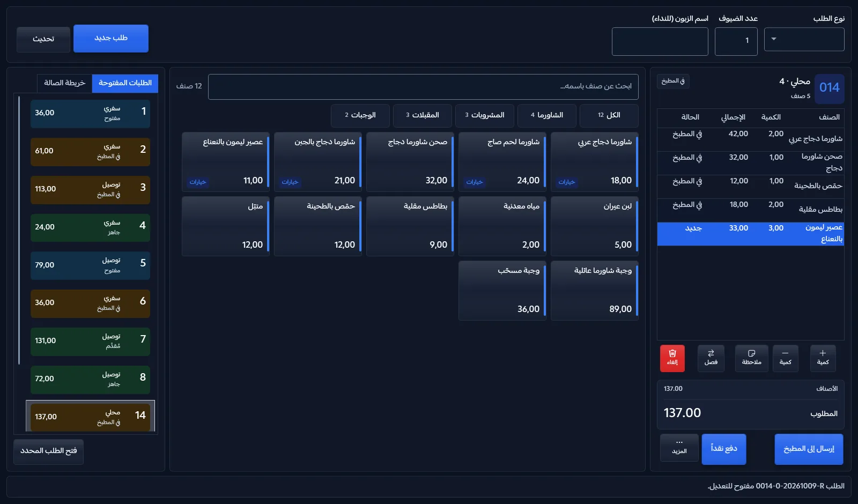This screenshot has height=504, width=858.
Task: Select the الكل category filter
Action: (x=609, y=115)
